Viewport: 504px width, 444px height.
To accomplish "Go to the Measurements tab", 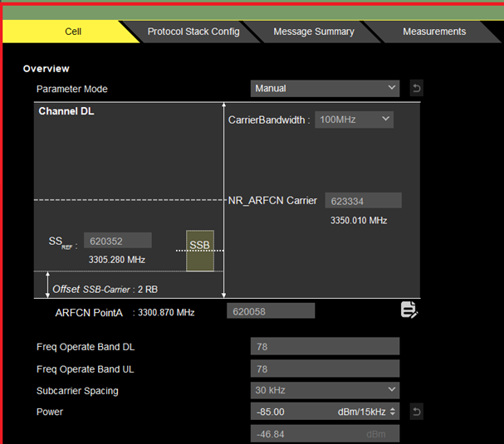I will (434, 32).
